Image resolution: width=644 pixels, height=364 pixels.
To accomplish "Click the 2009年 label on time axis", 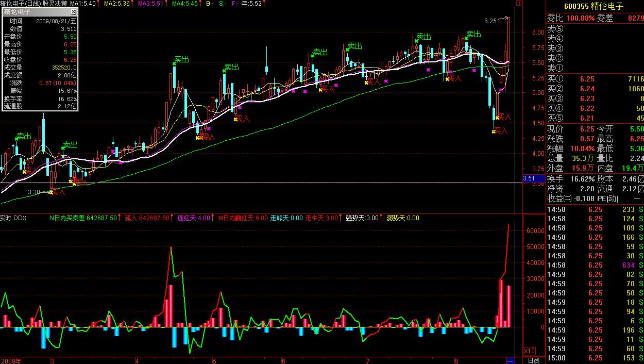I will [12, 360].
